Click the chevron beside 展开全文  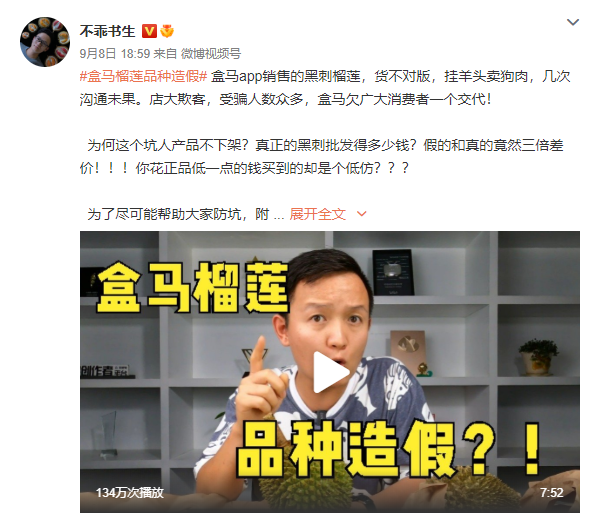click(x=361, y=214)
